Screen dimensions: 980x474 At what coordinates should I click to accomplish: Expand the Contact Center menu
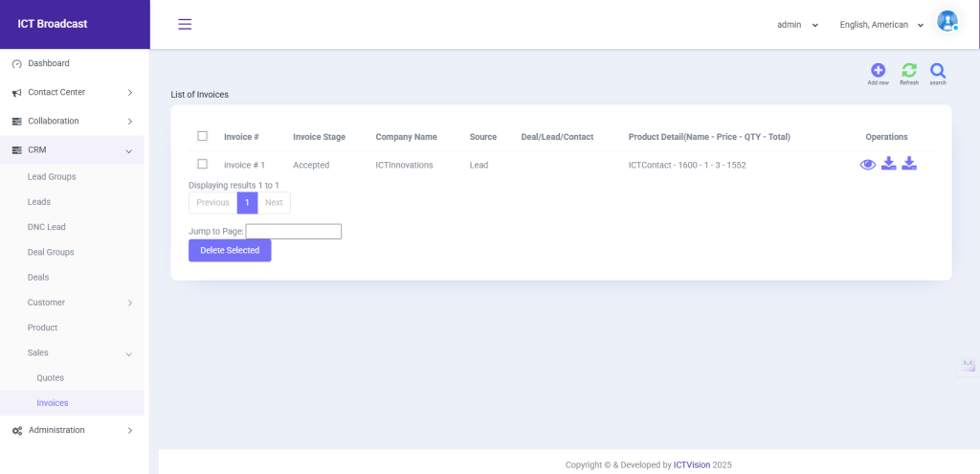tap(72, 92)
